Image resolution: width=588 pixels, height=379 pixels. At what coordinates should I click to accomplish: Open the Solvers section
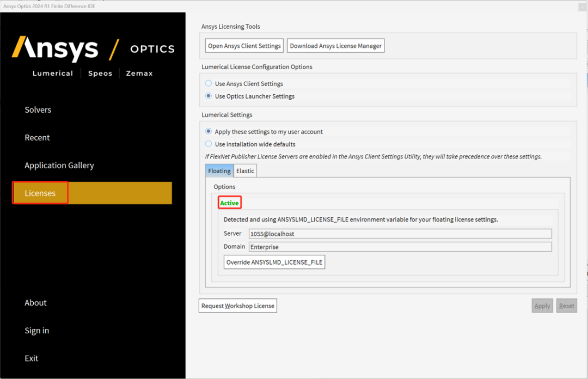[38, 110]
